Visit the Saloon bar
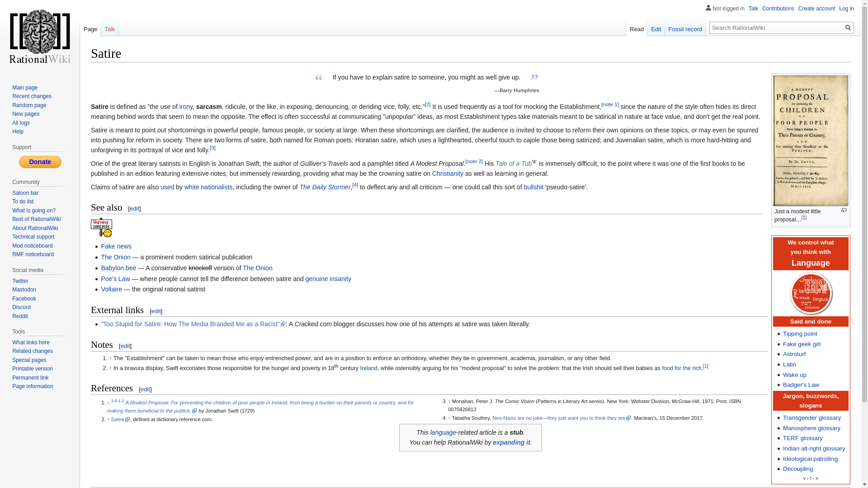The width and height of the screenshot is (868, 488). (25, 193)
